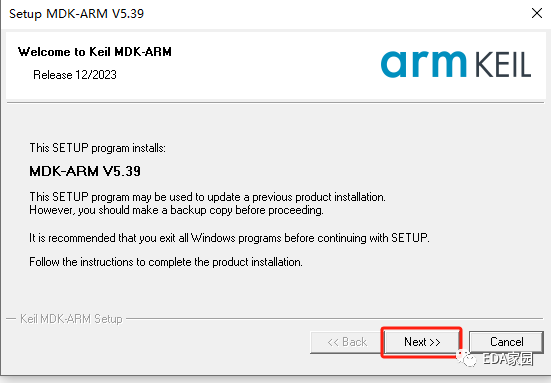The width and height of the screenshot is (551, 383).
Task: Close the Setup MDK-ARM window
Action: pos(537,13)
